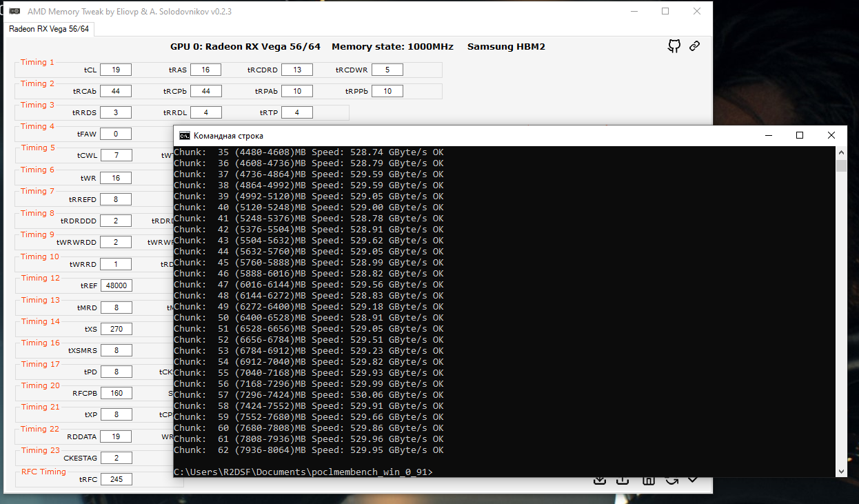Edit the tRCPb timing field
This screenshot has width=859, height=504.
click(205, 91)
